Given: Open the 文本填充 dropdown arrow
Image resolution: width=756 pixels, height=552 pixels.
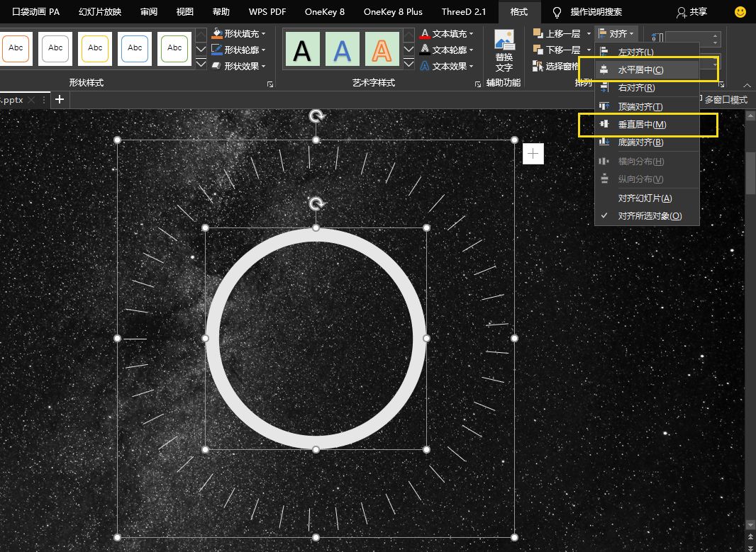Looking at the screenshot, I should (x=471, y=34).
